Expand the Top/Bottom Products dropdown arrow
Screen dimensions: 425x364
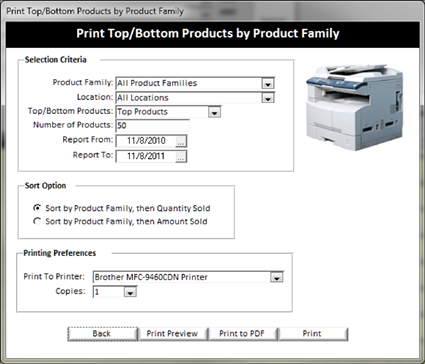pos(214,112)
